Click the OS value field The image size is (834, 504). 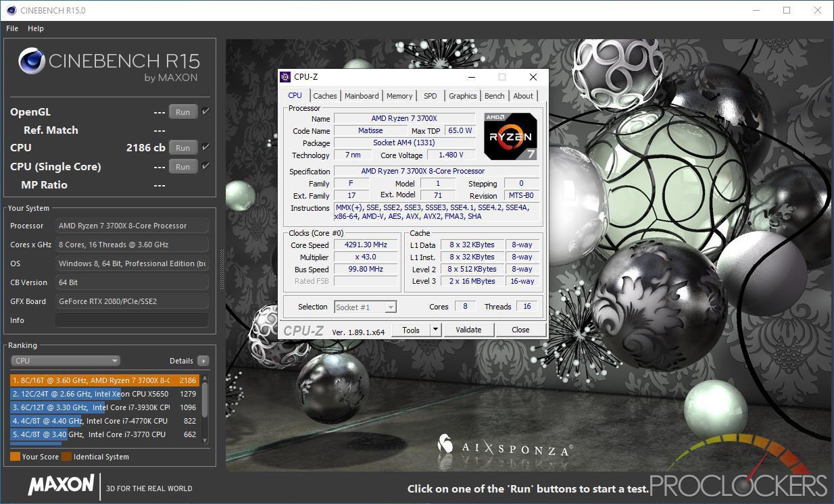pyautogui.click(x=132, y=263)
